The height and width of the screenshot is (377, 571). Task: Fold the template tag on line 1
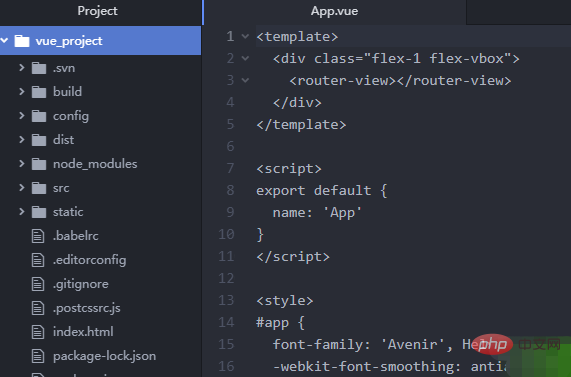click(245, 36)
